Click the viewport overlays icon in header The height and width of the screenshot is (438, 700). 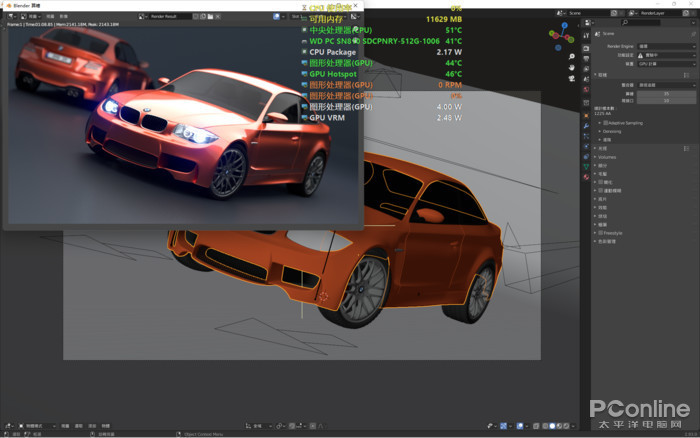coord(520,426)
